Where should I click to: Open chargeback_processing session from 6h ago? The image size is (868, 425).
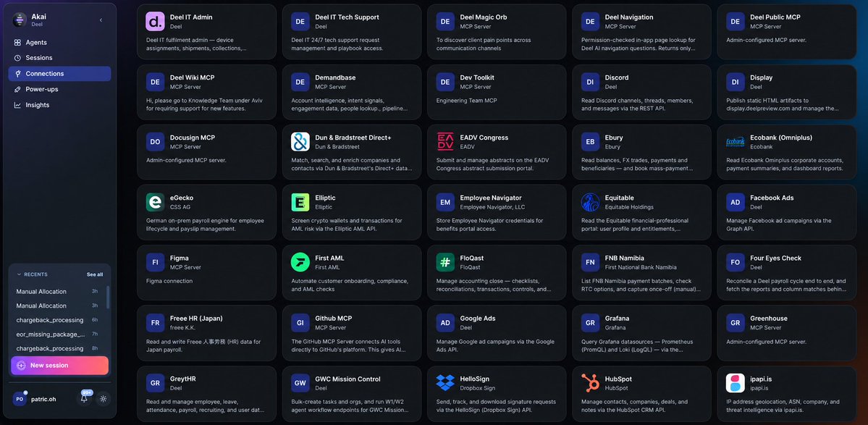pyautogui.click(x=58, y=320)
